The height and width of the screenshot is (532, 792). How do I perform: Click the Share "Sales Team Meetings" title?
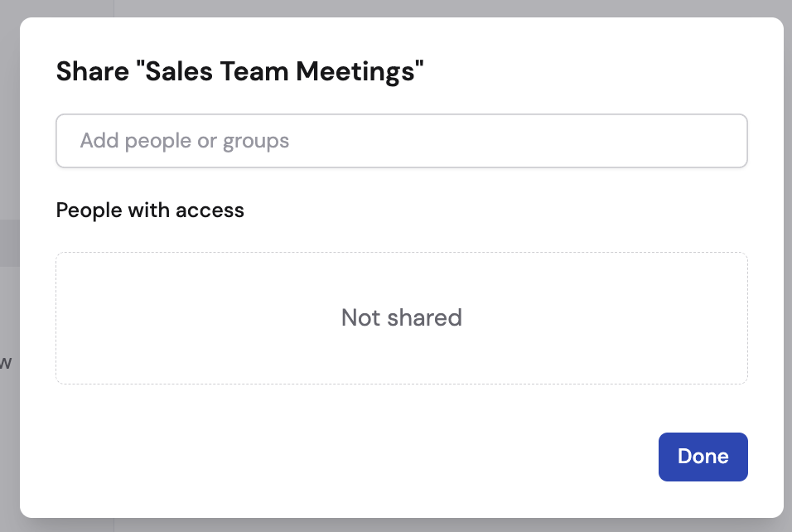(239, 71)
